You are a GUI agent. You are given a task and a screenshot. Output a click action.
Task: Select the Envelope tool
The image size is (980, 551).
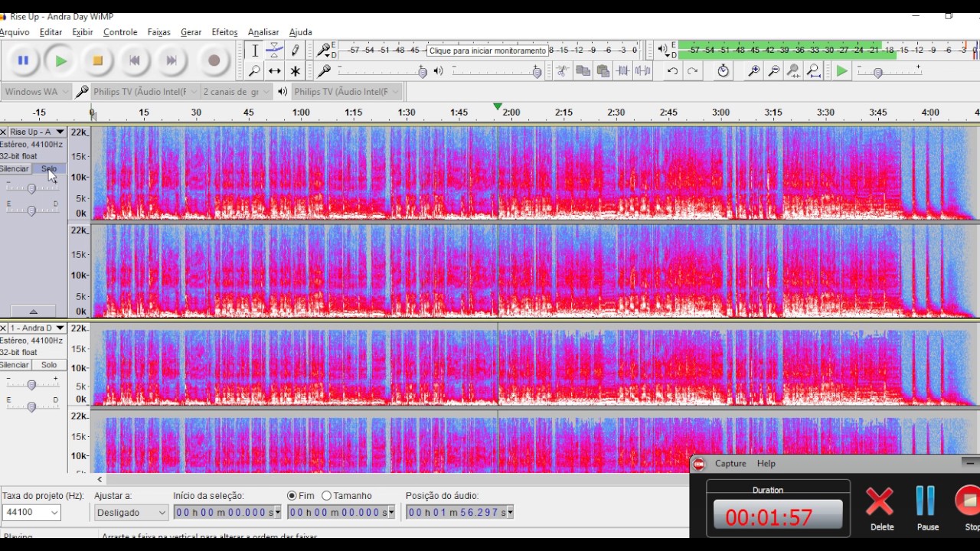point(274,51)
